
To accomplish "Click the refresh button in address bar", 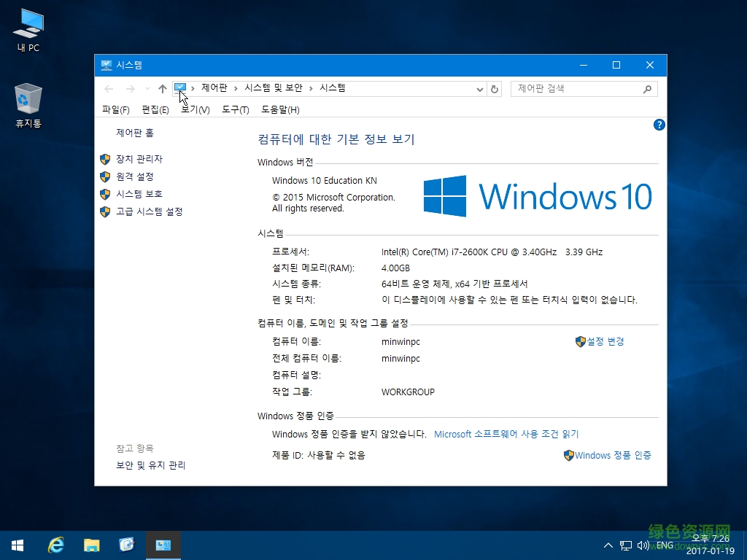I will tap(495, 89).
